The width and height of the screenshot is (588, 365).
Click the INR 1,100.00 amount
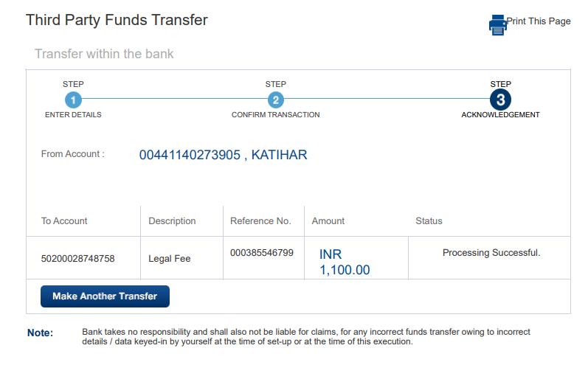coord(345,262)
